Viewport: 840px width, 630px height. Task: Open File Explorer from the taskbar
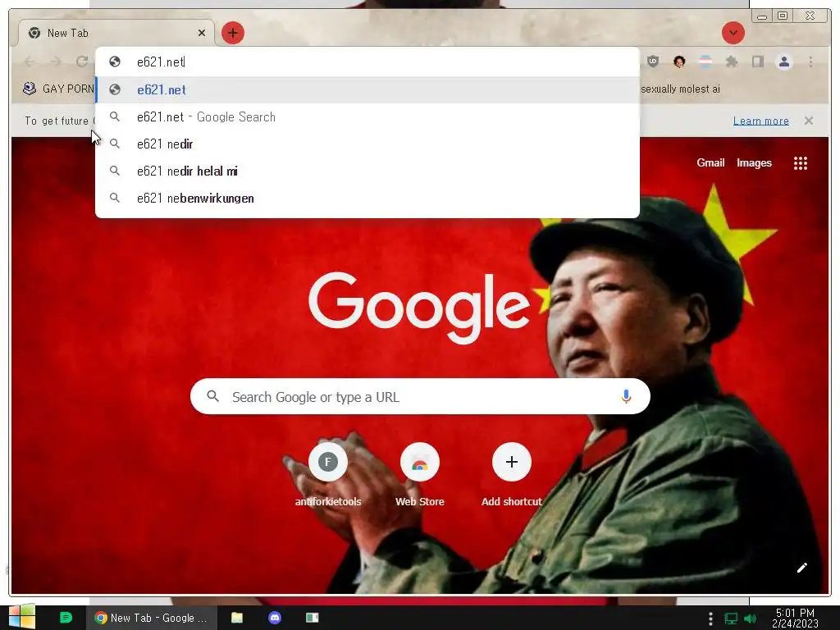click(237, 618)
